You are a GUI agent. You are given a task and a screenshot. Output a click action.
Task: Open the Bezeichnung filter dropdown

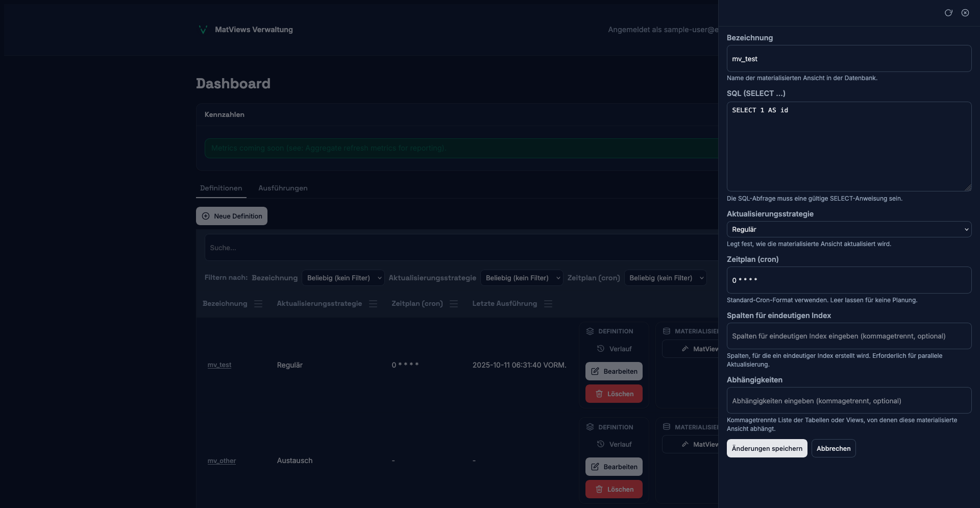click(x=343, y=278)
